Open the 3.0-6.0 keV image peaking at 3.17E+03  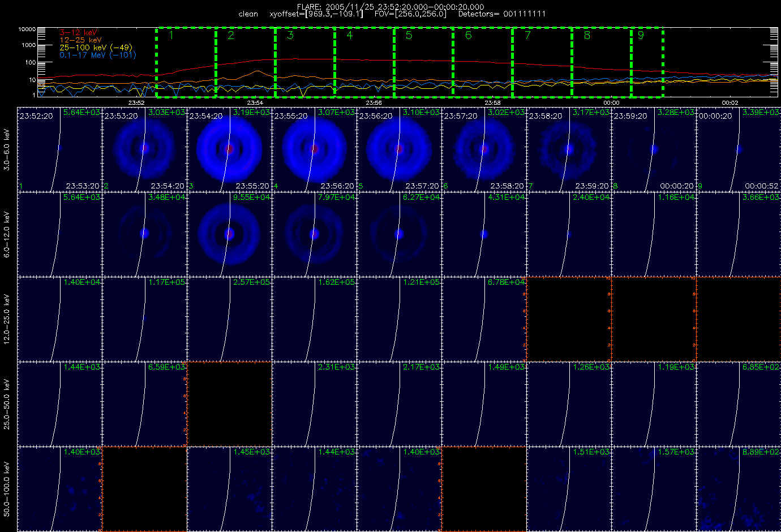pos(569,149)
